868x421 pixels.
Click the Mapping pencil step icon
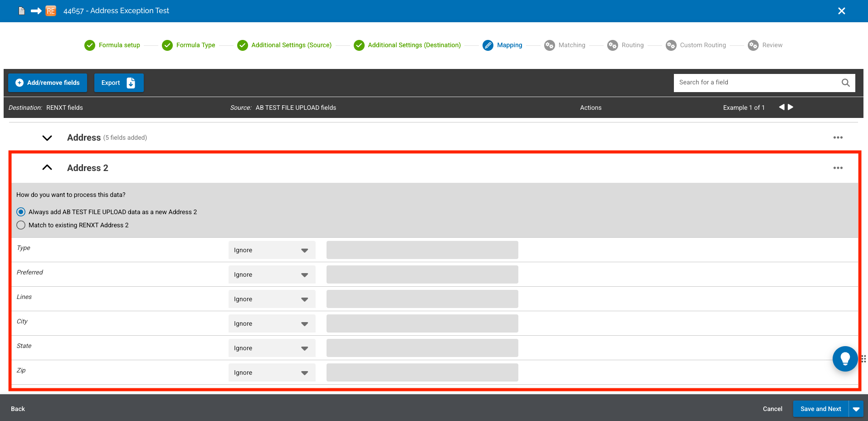pos(488,45)
